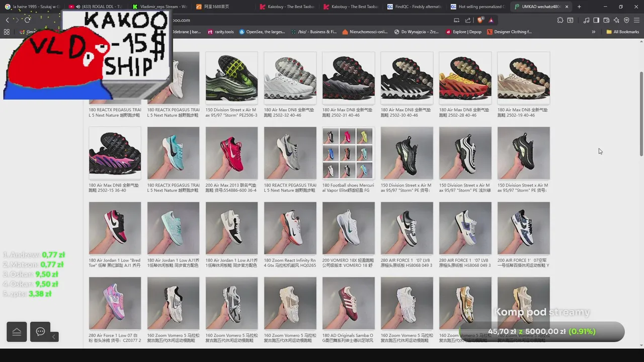Close the UMKAO wechat tab

pos(567,7)
